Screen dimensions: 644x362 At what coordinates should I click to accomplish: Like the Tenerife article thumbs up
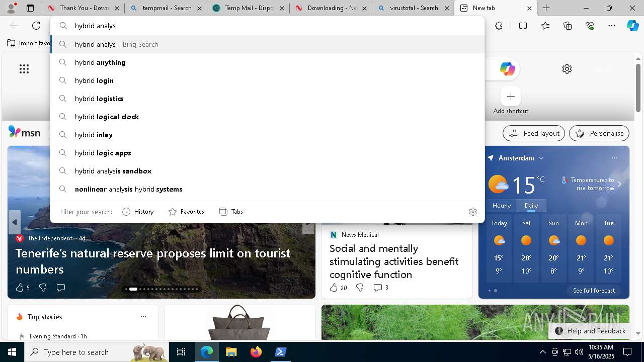point(20,288)
